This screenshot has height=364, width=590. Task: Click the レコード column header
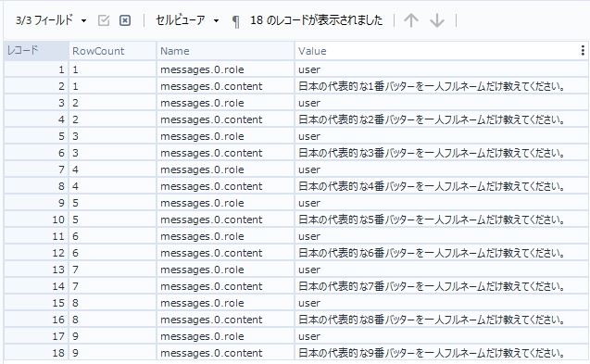(x=36, y=51)
